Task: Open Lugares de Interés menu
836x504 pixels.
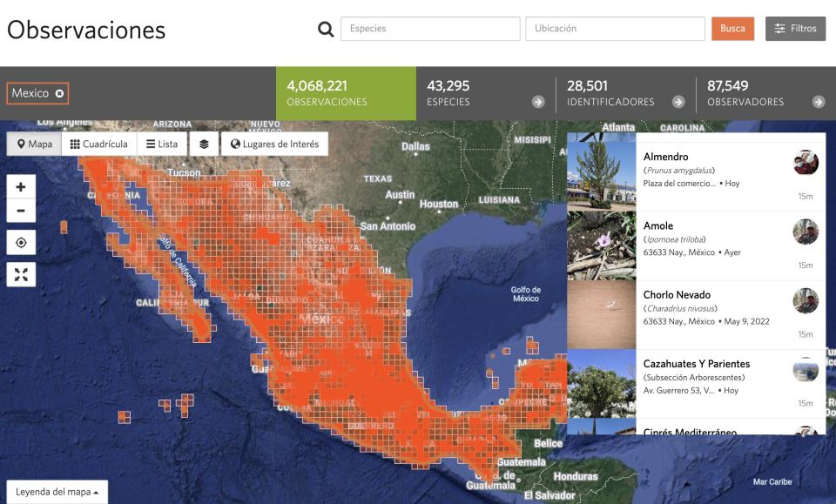Action: click(274, 144)
